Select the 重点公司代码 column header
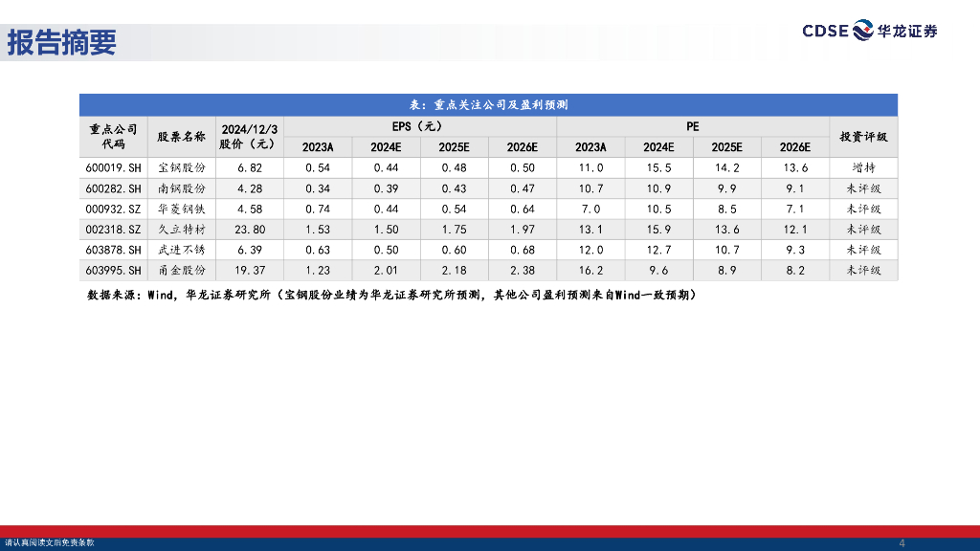This screenshot has height=551, width=980. click(x=113, y=136)
